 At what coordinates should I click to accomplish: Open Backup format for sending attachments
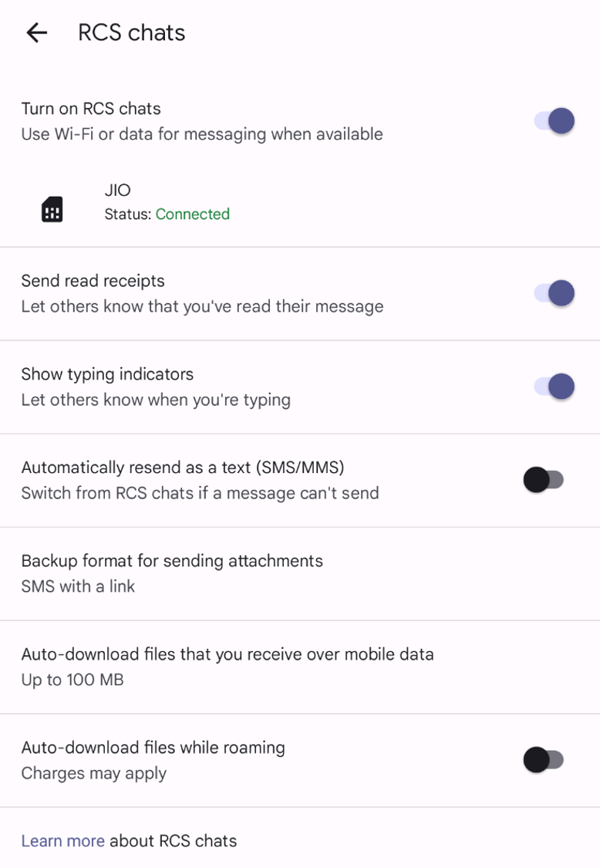[172, 561]
